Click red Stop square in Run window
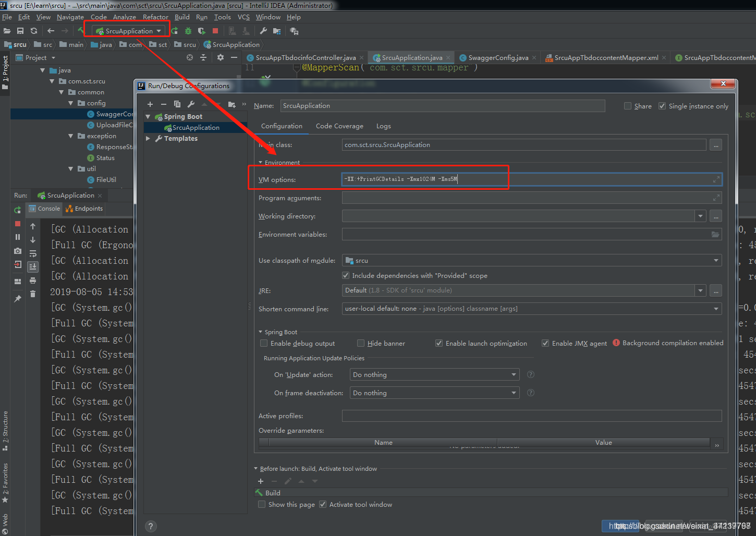Screen dimensions: 756x536 tap(17, 224)
